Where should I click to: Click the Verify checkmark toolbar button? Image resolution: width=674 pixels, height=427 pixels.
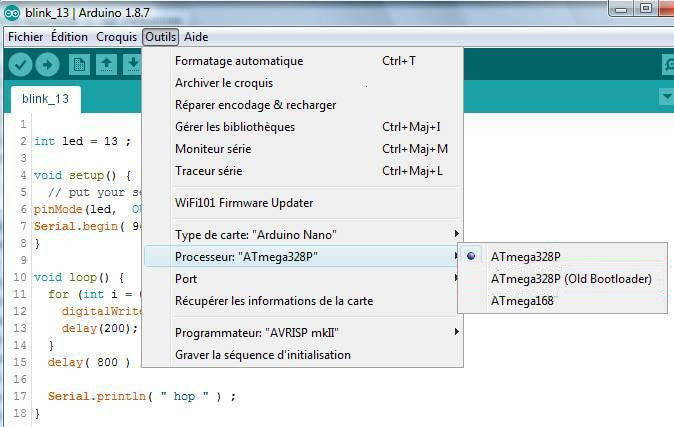coord(20,65)
